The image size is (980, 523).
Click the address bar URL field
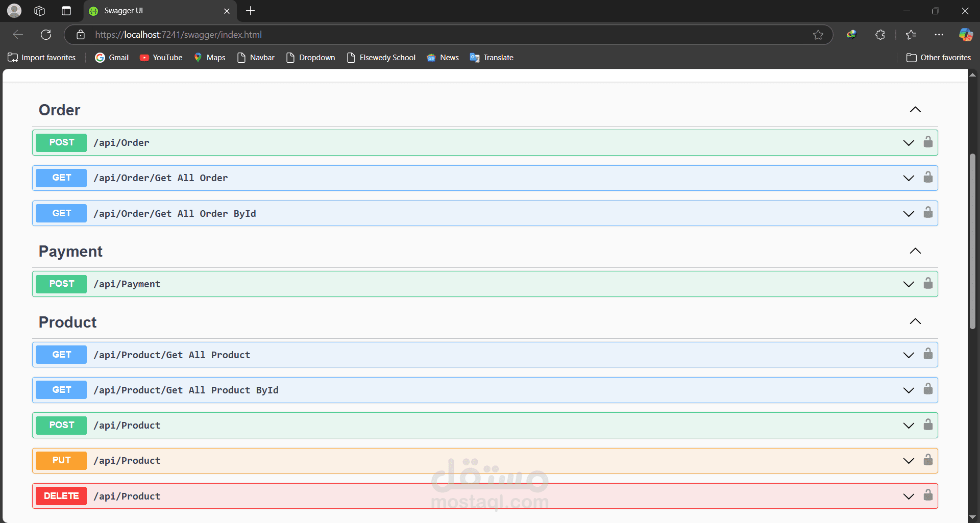tap(449, 35)
